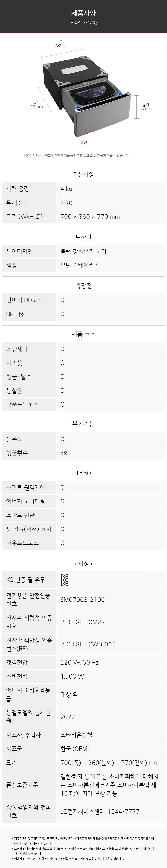
Task: Select the 제품사양 header title
Action: [83, 13]
